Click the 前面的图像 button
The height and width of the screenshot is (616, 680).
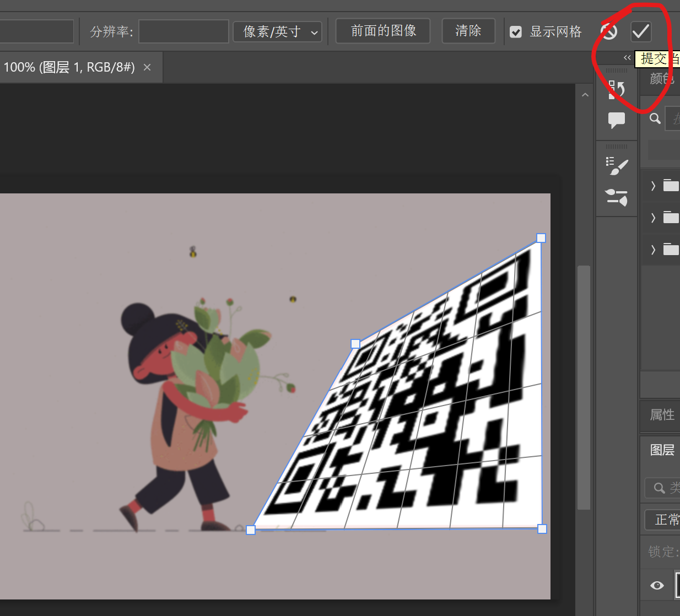[x=384, y=31]
